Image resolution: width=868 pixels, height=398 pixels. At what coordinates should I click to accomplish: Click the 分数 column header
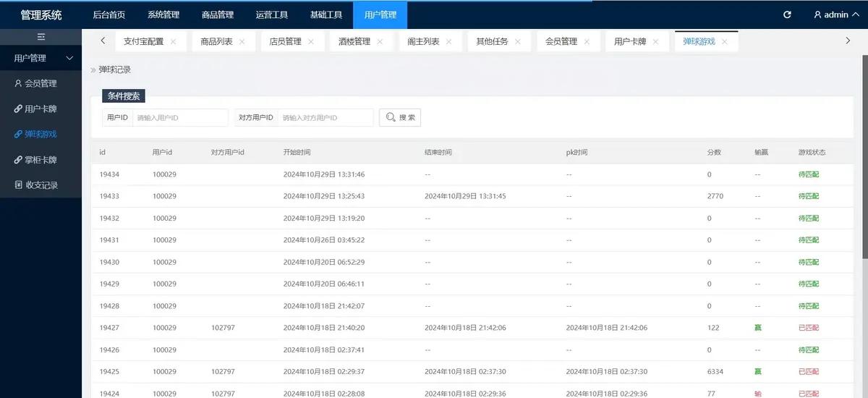click(714, 153)
